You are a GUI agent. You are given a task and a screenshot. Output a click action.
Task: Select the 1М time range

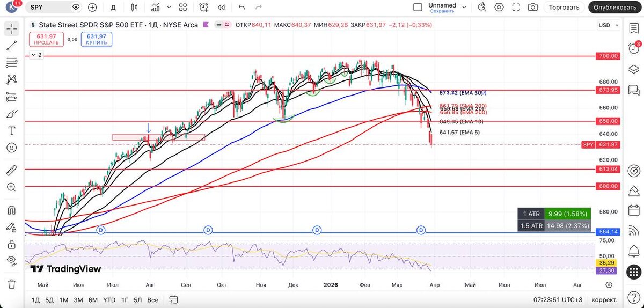coord(64,299)
